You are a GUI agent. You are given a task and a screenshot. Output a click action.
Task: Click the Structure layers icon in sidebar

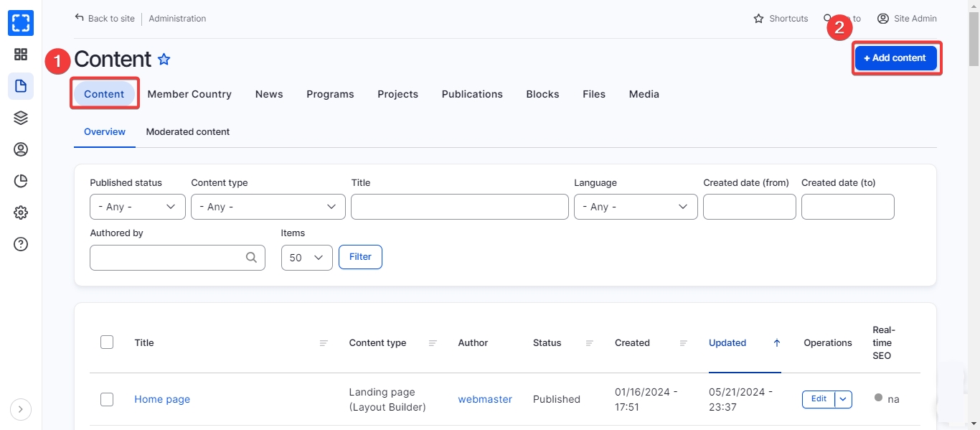pyautogui.click(x=21, y=118)
